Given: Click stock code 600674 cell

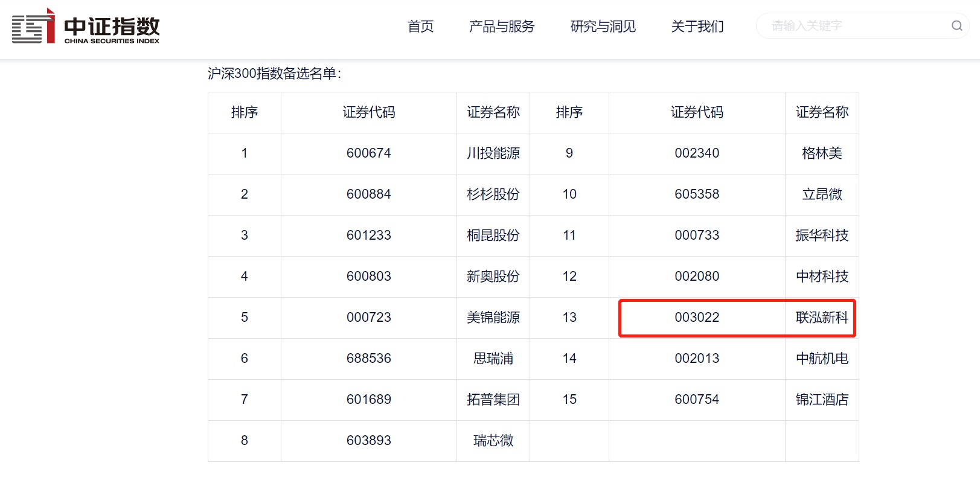Looking at the screenshot, I should (x=368, y=153).
